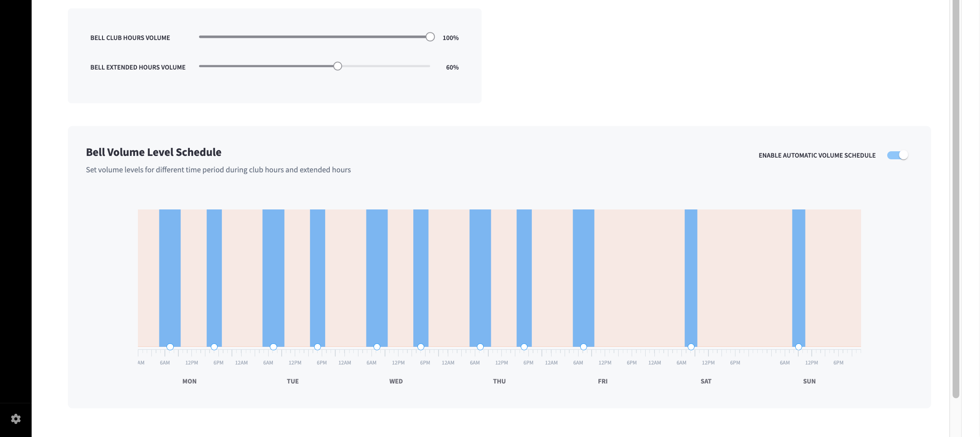
Task: Click the Bell Club Hours Volume slider handle
Action: click(430, 37)
